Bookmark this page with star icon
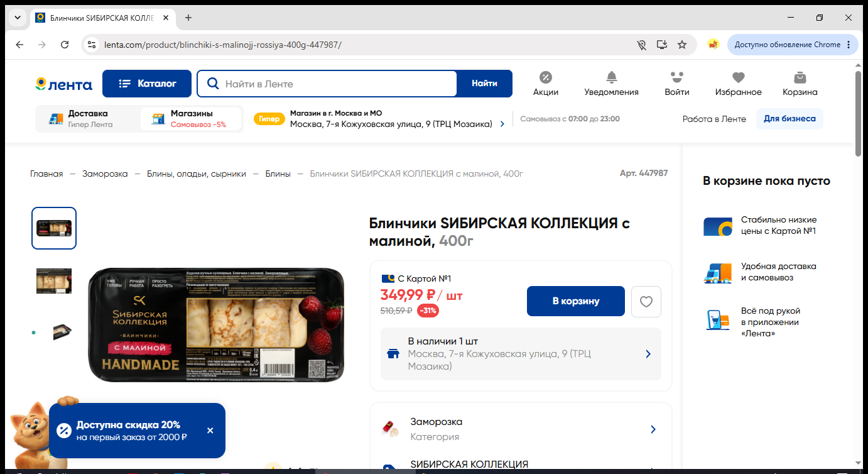Viewport: 868px width, 474px height. [682, 45]
